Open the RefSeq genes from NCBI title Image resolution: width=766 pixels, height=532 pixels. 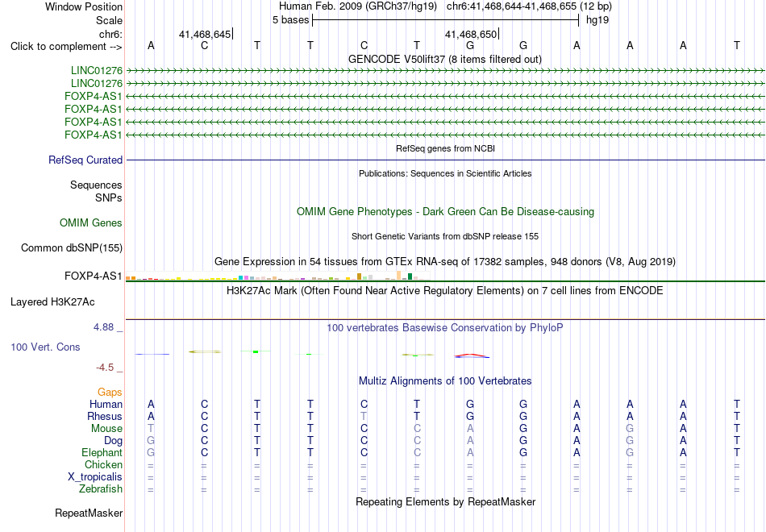(x=445, y=148)
